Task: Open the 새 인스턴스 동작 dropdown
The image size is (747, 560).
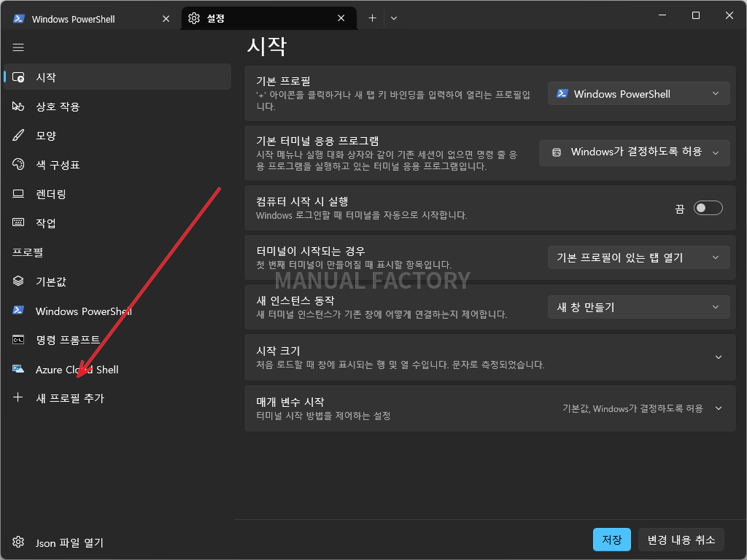Action: (x=638, y=307)
